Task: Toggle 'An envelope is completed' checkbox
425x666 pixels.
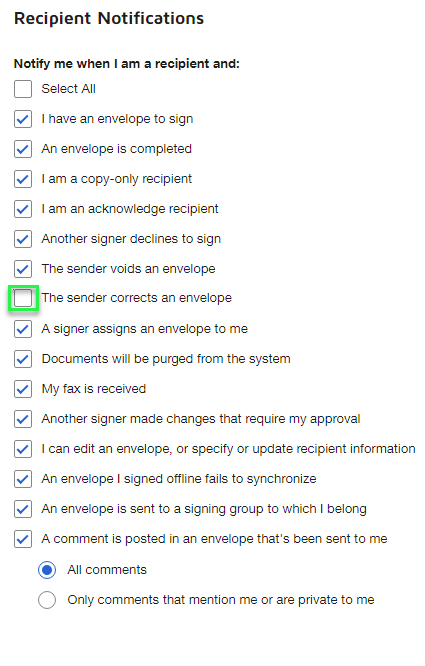Action: (23, 149)
